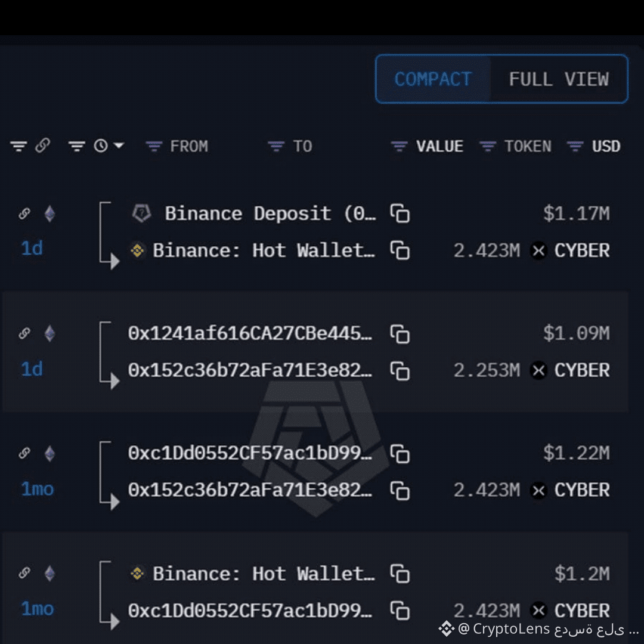Open Binance: Hot Wallet in $1.2M row
Viewport: 644px width, 644px height.
[264, 574]
